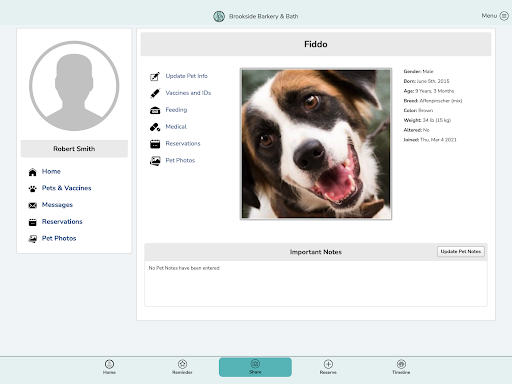Click the Home house icon in sidebar
Viewport: 512px width, 384px height.
click(32, 172)
